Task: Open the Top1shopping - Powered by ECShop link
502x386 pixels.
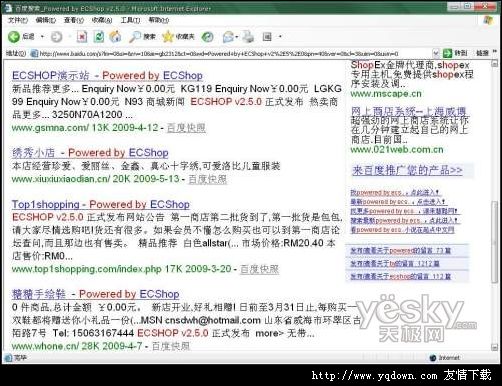Action: (101, 204)
